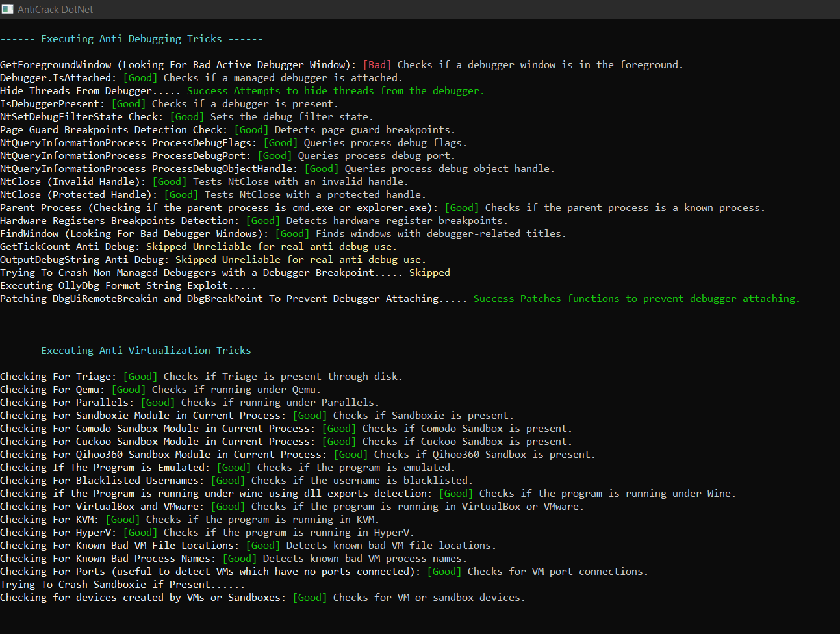Screen dimensions: 840x634
Task: Click the [Good] status next to Debugger.IsAttached
Action: (x=140, y=78)
